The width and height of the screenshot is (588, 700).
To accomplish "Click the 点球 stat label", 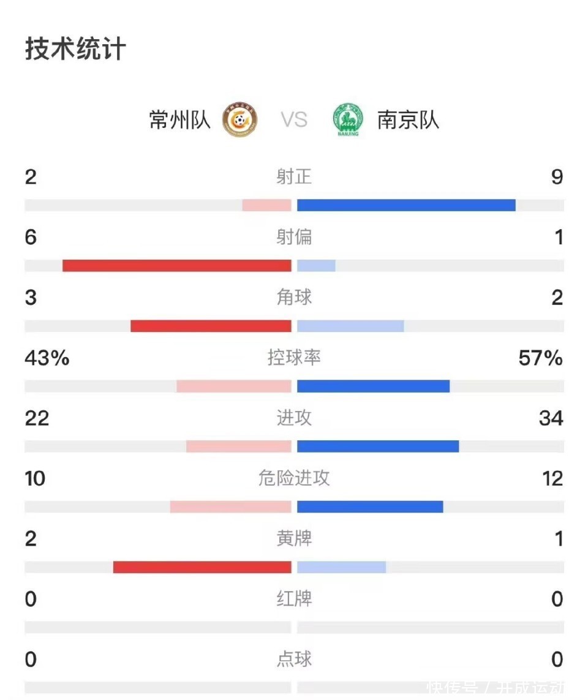I will [294, 660].
